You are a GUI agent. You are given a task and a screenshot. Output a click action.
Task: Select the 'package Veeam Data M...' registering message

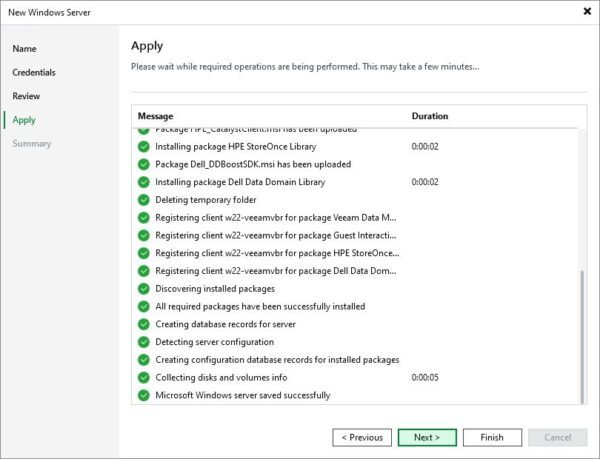point(276,218)
